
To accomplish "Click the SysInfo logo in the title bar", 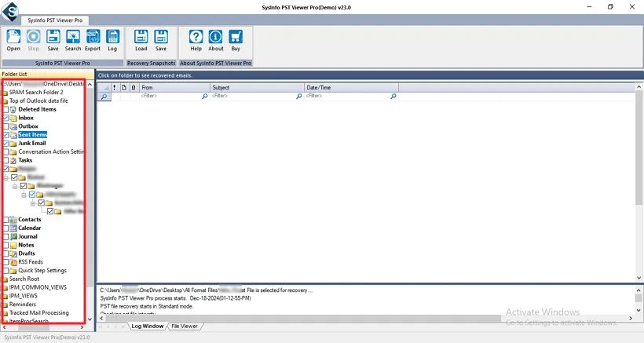I will pyautogui.click(x=10, y=11).
